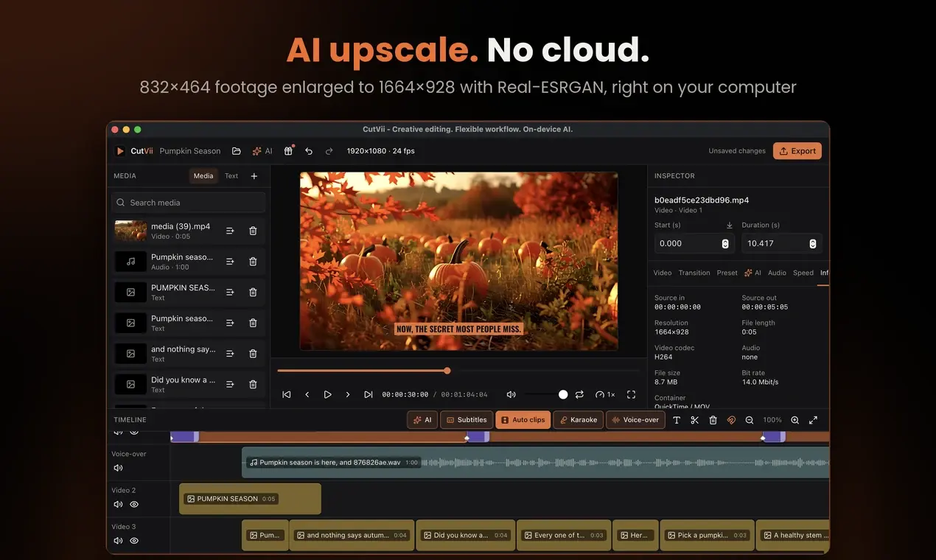Open the Preset tab in Inspector
This screenshot has width=936, height=560.
727,273
